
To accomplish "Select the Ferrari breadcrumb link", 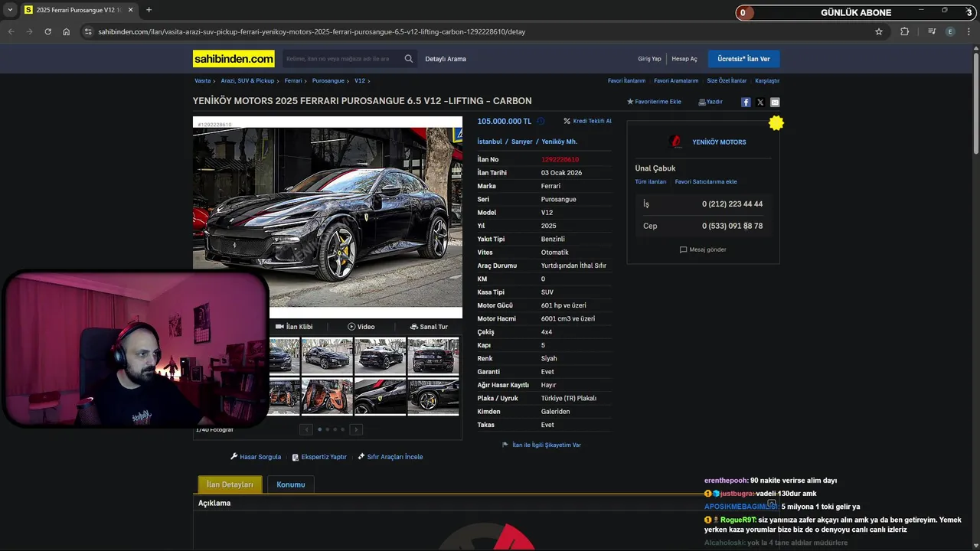I will tap(293, 80).
